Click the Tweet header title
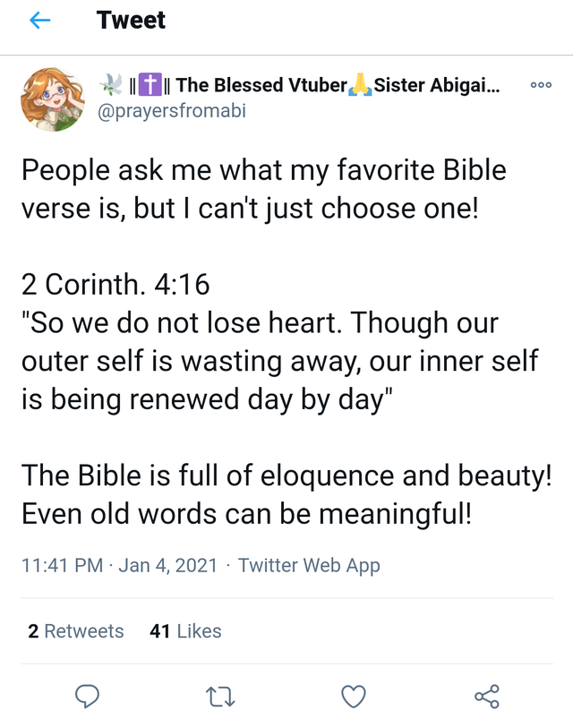Image resolution: width=573 pixels, height=728 pixels. (131, 20)
